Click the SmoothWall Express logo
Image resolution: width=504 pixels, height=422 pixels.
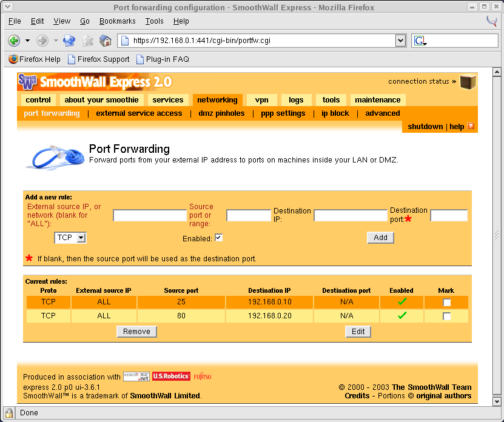coord(95,82)
